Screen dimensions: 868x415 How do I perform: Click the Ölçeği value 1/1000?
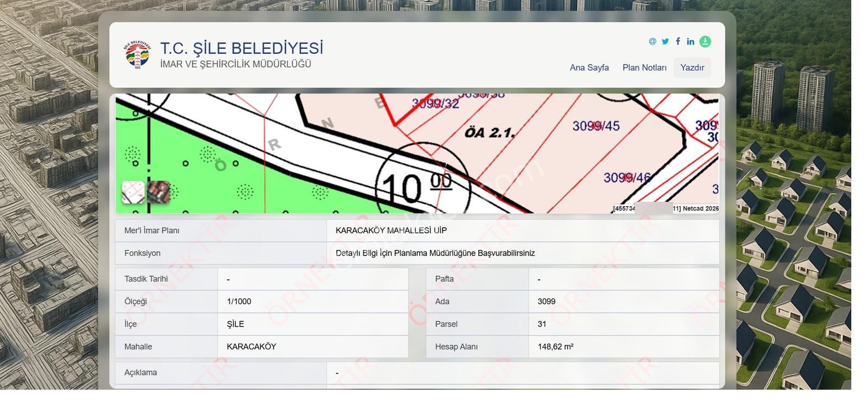coord(239,302)
